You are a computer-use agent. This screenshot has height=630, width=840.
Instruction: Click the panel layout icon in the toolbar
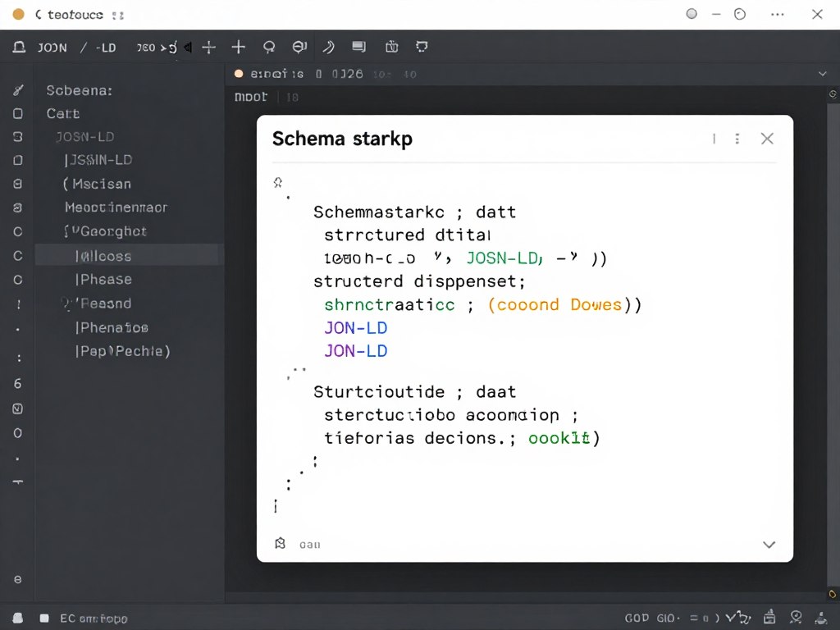tap(358, 47)
